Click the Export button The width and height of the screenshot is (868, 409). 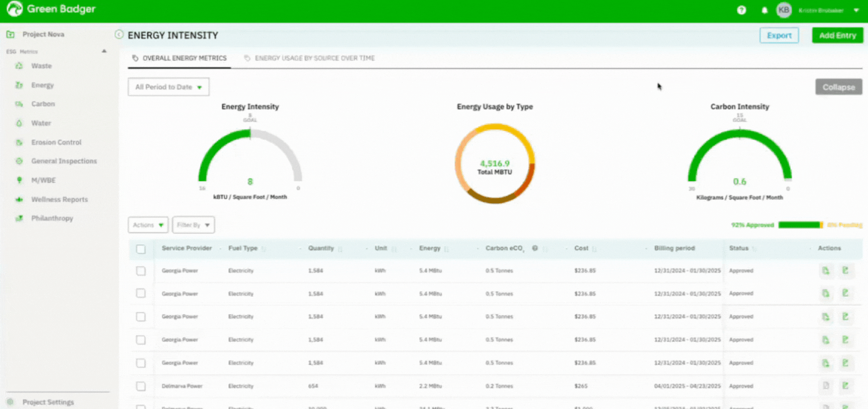click(779, 35)
